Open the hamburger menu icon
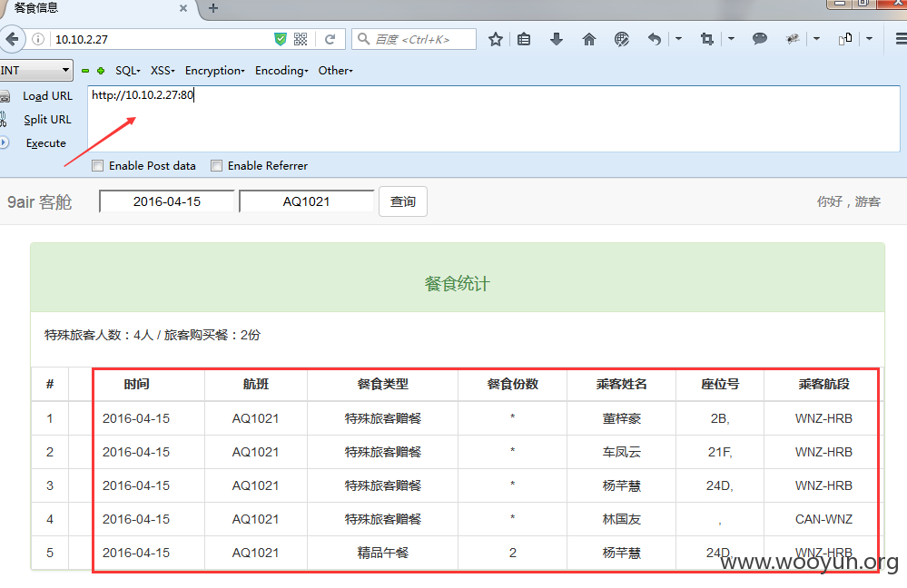 (x=901, y=39)
